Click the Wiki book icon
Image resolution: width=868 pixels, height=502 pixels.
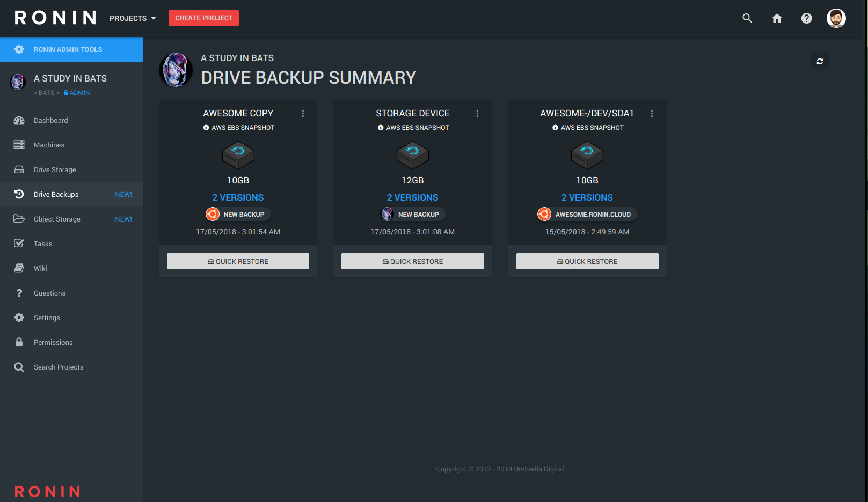19,268
